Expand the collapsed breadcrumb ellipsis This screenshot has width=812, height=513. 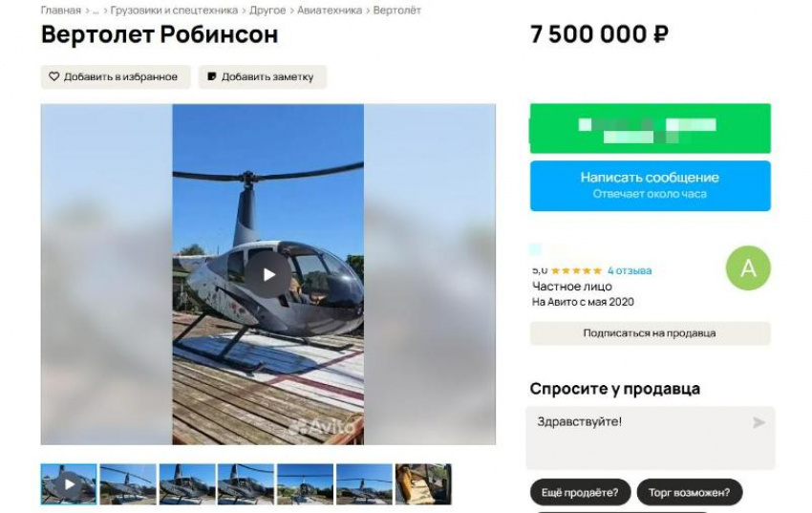[x=96, y=11]
